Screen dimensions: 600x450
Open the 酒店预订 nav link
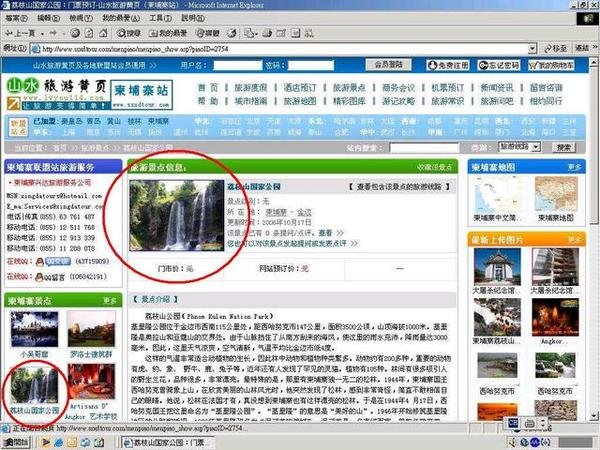tap(300, 88)
